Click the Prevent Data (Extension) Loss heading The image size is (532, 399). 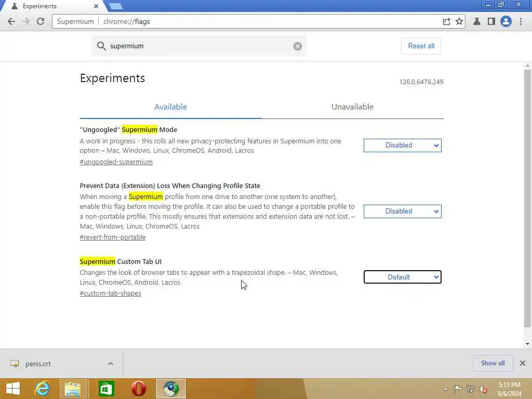(x=170, y=185)
